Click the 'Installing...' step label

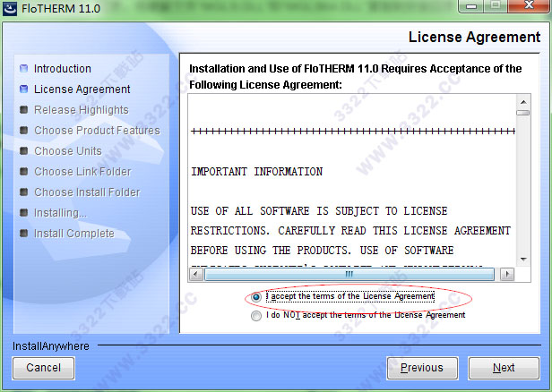60,213
